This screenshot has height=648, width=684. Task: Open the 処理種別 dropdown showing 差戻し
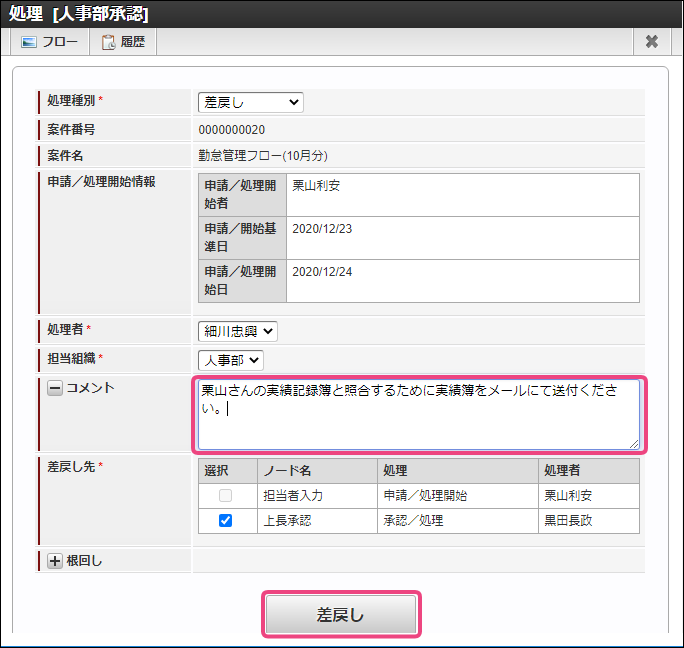click(251, 102)
